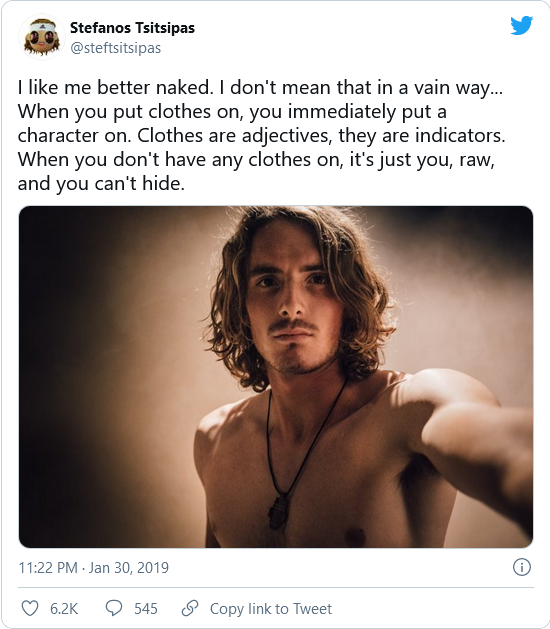550x629 pixels.
Task: Open replies via the speech bubble icon
Action: [x=114, y=608]
